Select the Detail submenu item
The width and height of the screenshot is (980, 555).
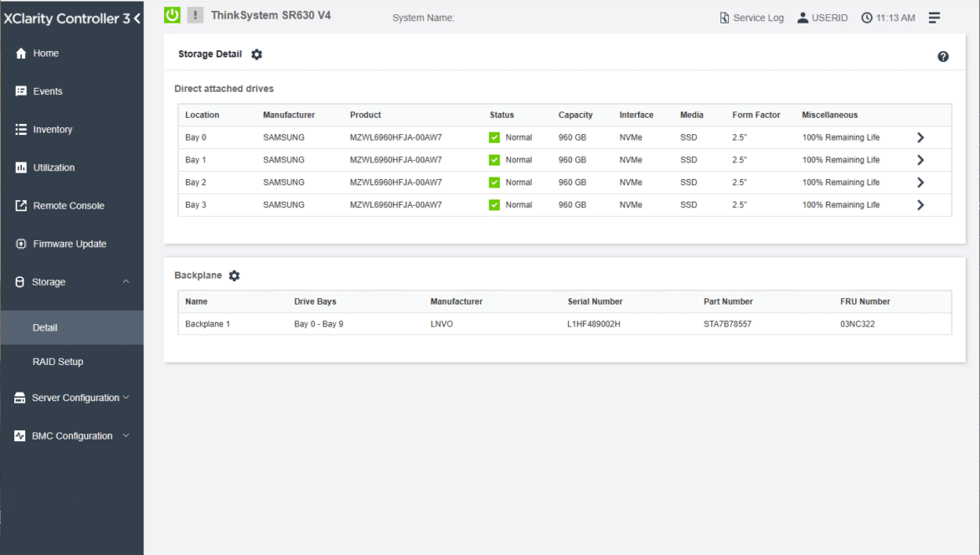[72, 327]
